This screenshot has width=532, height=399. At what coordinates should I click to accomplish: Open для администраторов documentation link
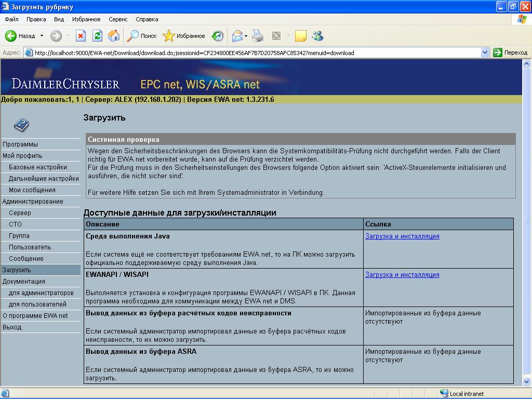pyautogui.click(x=41, y=293)
